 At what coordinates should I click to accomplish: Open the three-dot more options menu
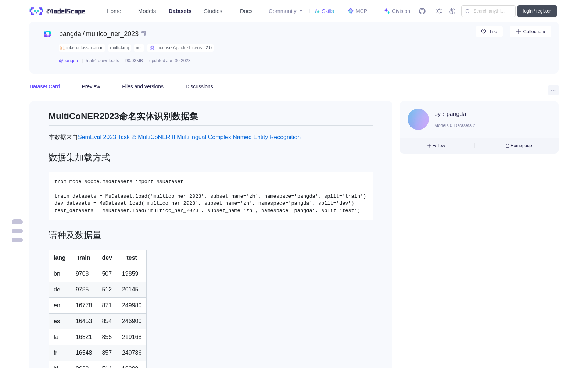[x=553, y=90]
